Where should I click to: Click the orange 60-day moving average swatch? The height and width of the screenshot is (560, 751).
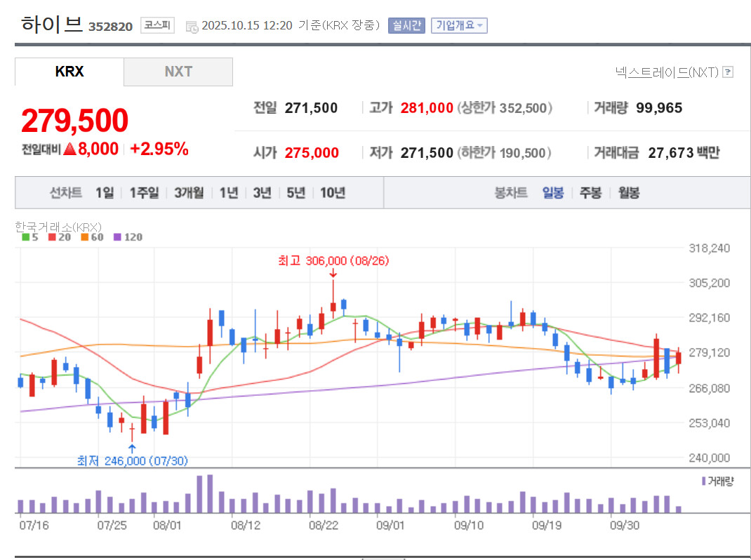tap(85, 237)
